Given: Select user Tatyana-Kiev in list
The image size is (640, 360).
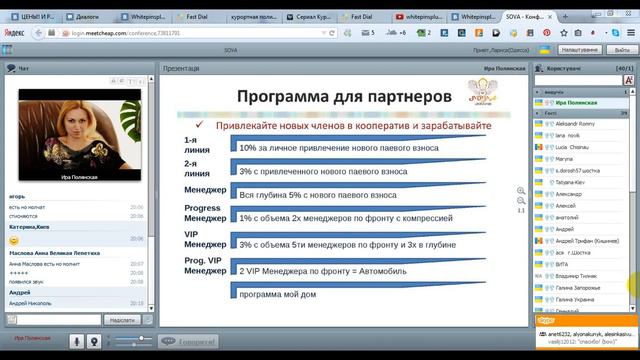Looking at the screenshot, I should tap(581, 182).
